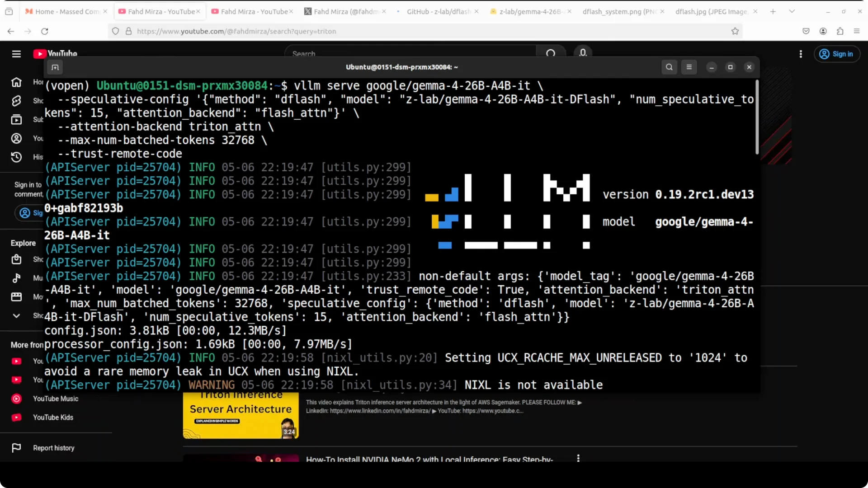Click the site padlock icon
Image resolution: width=868 pixels, height=488 pixels.
coord(128,31)
